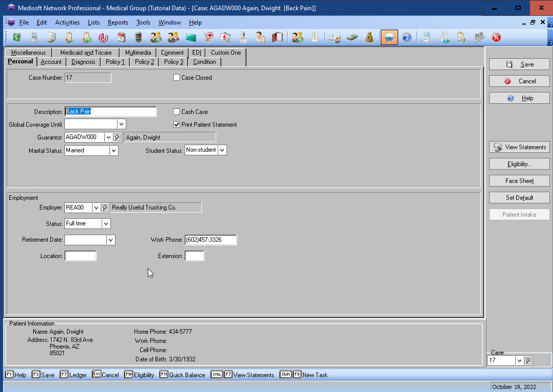Click the F7 Ledger shortcut in bottom bar
The height and width of the screenshot is (392, 553).
(x=74, y=375)
